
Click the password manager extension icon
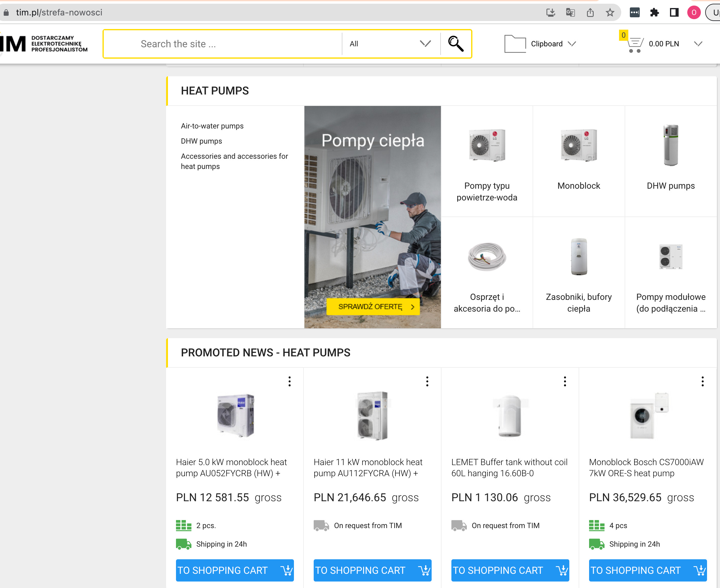pyautogui.click(x=635, y=13)
